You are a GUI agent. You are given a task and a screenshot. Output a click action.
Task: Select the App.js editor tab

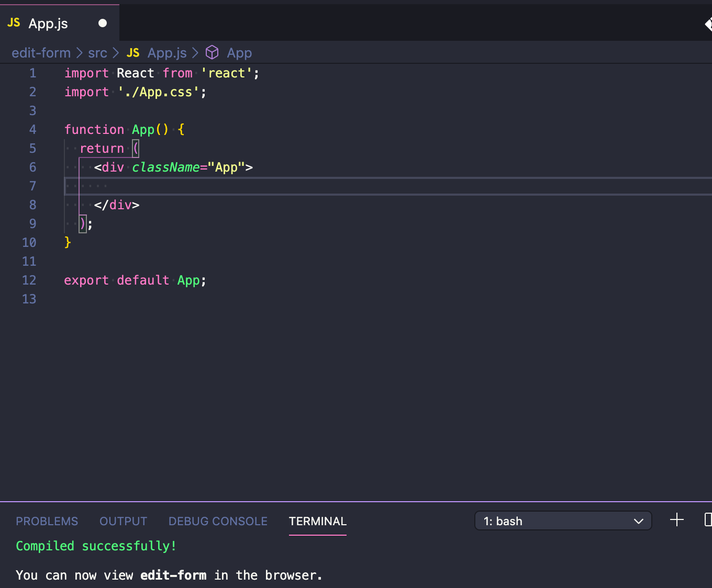59,23
